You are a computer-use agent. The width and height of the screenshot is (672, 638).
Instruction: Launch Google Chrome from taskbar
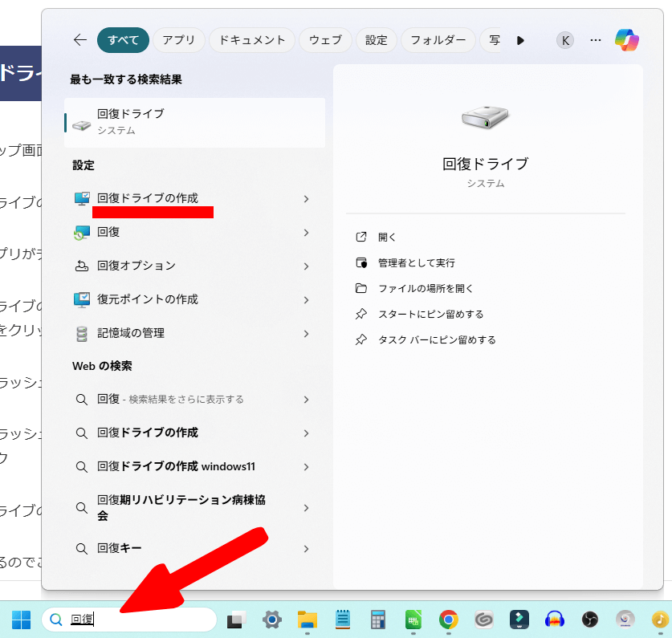pos(448,620)
